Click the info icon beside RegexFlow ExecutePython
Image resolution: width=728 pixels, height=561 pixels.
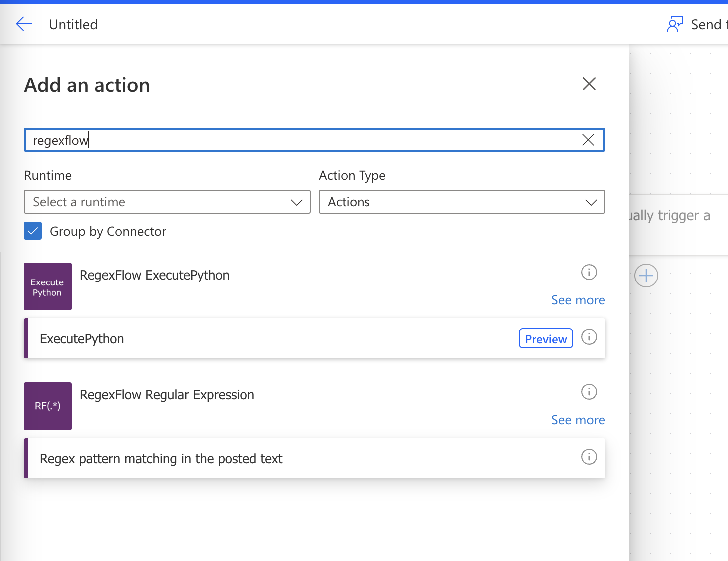click(589, 272)
